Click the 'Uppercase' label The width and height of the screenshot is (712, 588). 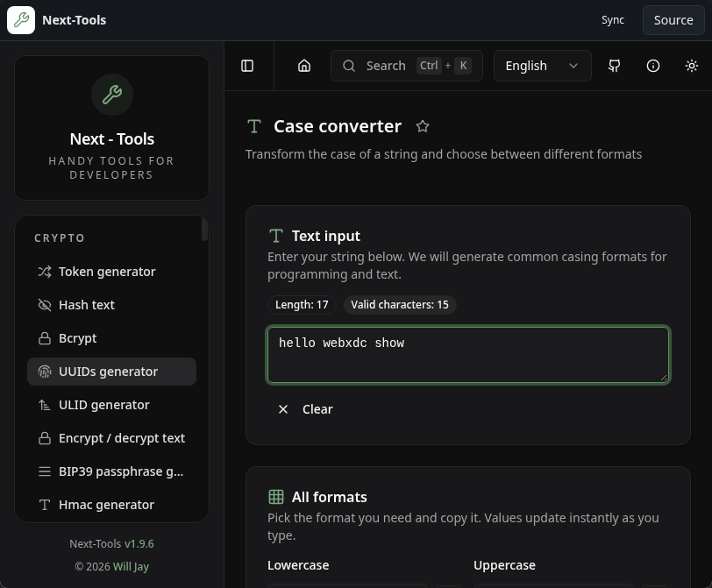click(x=504, y=565)
